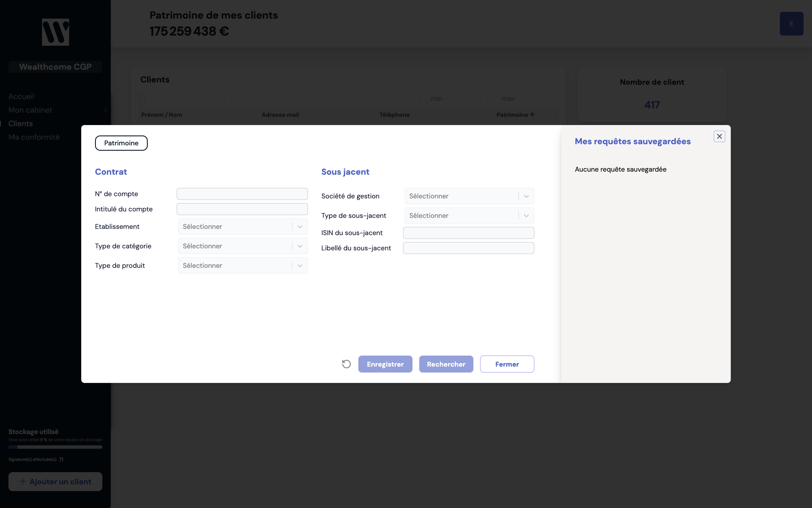Open Ma conformité in the sidebar

34,137
